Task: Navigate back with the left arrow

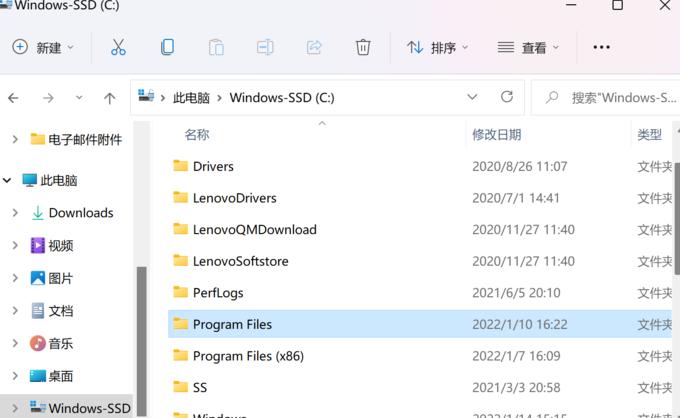Action: point(13,98)
